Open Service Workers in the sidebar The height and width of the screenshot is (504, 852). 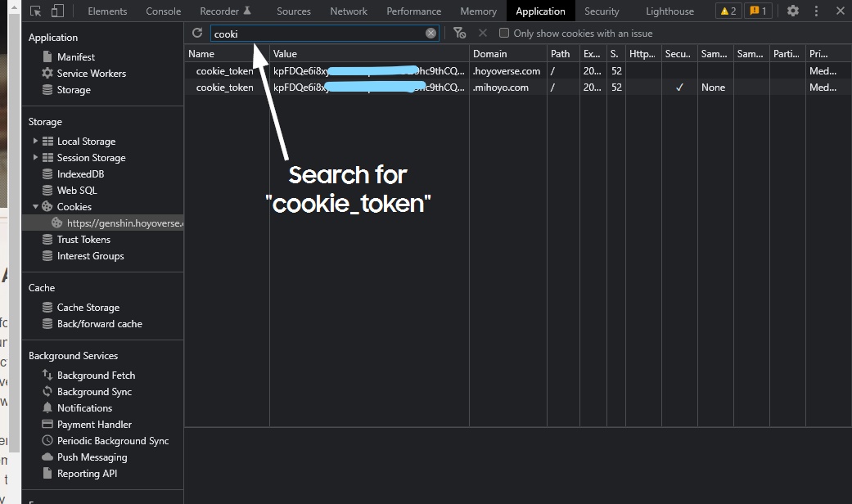point(91,74)
